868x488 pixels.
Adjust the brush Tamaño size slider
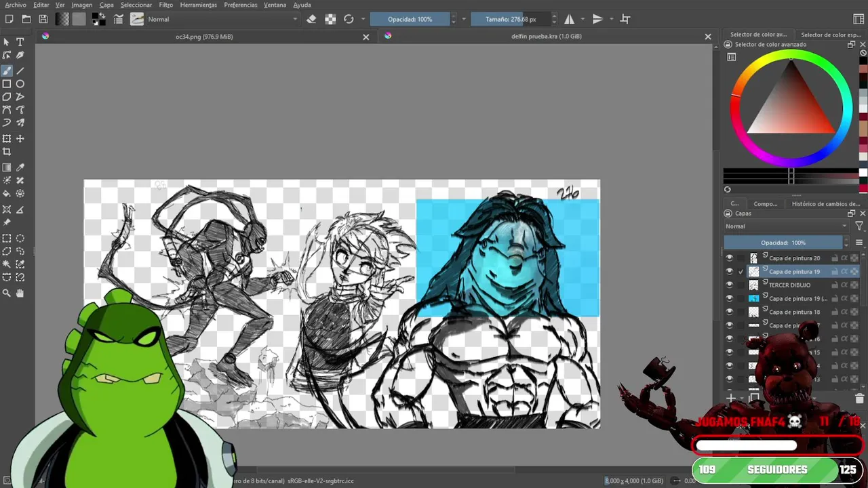pos(511,19)
